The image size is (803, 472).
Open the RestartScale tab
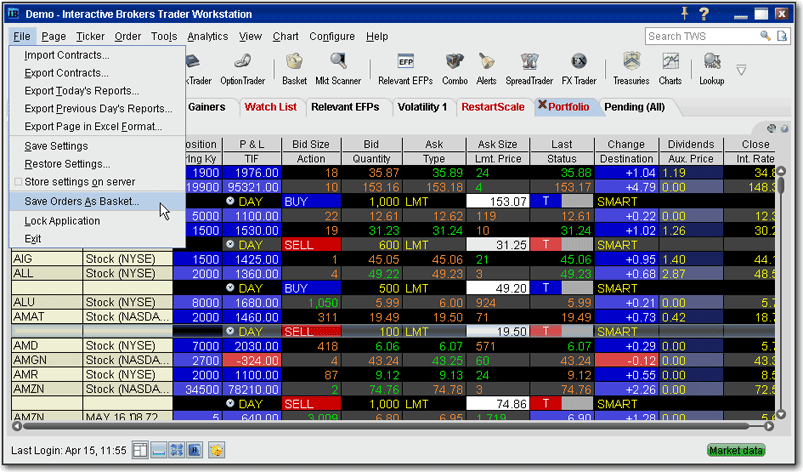click(493, 107)
